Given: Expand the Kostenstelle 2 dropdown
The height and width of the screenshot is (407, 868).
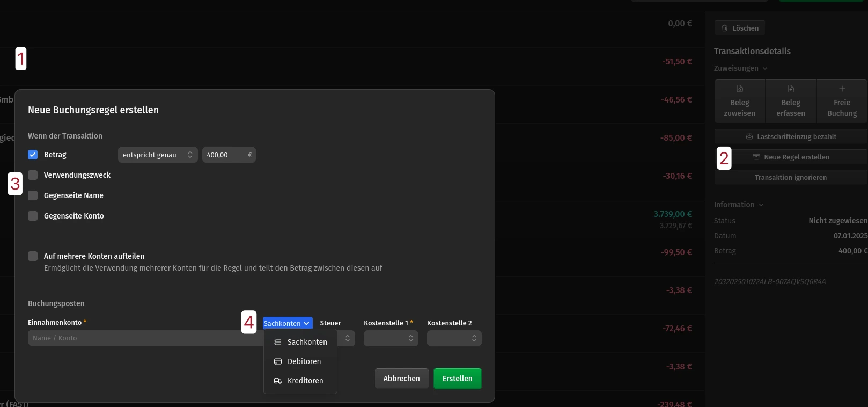Looking at the screenshot, I should click(x=454, y=338).
